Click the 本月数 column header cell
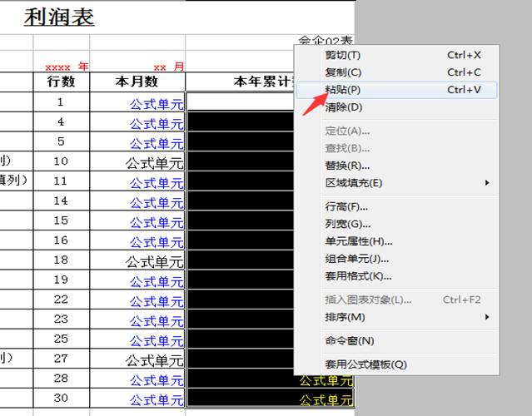The image size is (532, 416). [x=137, y=82]
